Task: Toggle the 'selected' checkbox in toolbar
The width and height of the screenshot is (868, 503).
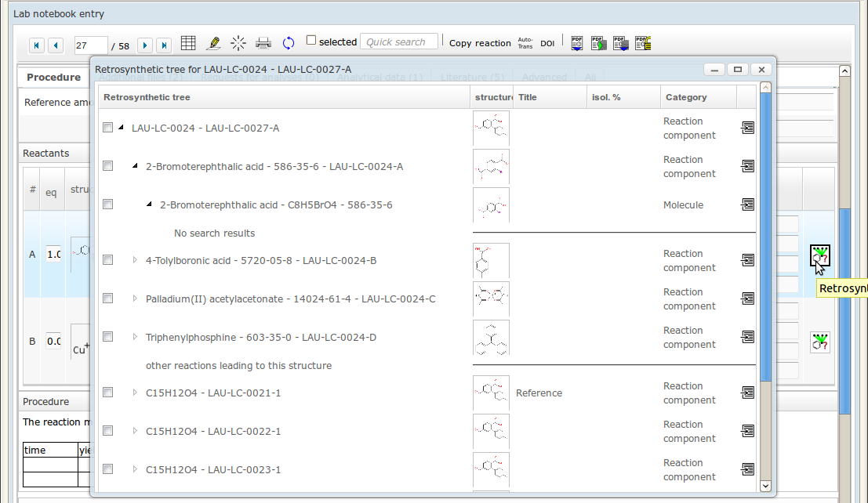Action: click(311, 41)
